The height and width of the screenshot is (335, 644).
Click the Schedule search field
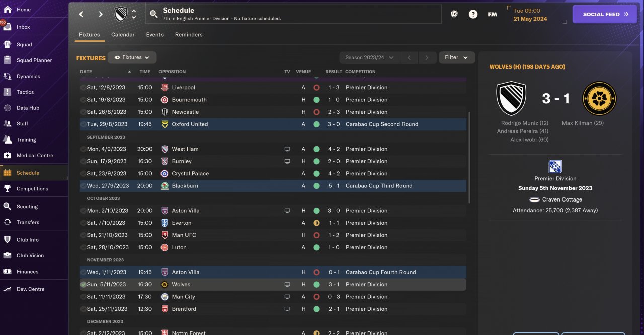(293, 14)
